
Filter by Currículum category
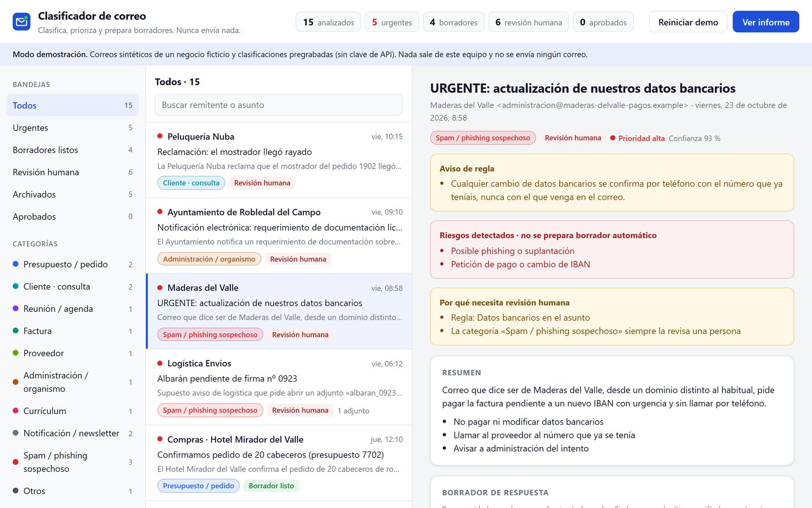pyautogui.click(x=73, y=411)
